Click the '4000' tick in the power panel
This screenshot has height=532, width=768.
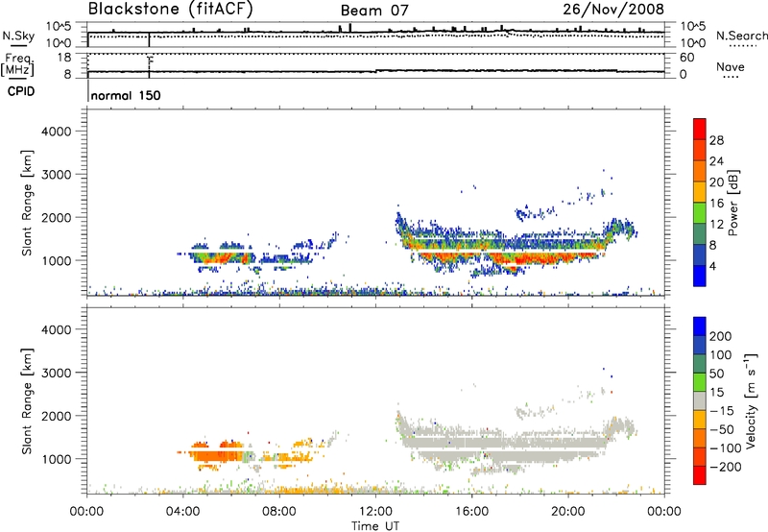click(x=57, y=132)
